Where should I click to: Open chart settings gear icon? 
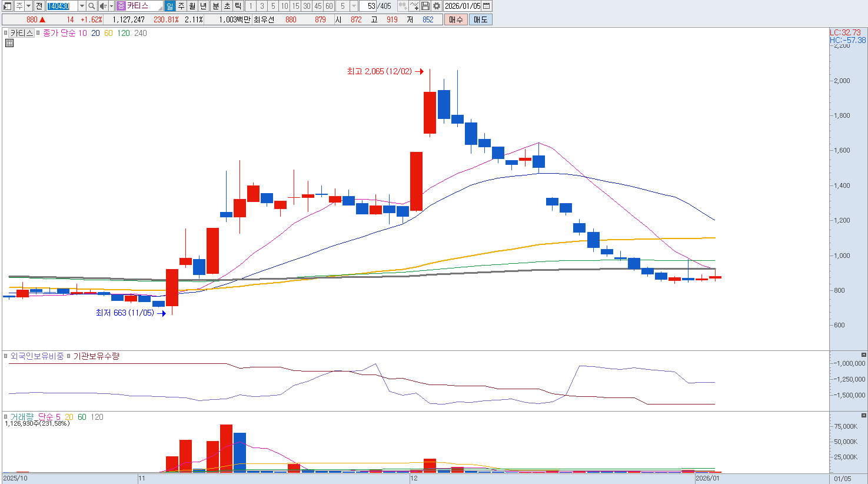click(x=437, y=6)
